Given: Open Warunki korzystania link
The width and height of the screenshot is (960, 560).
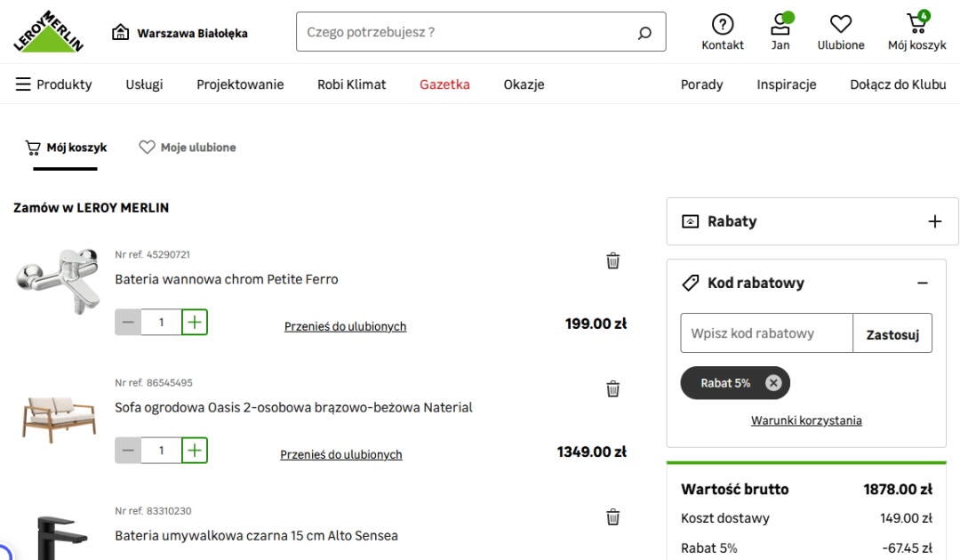Looking at the screenshot, I should coord(806,420).
